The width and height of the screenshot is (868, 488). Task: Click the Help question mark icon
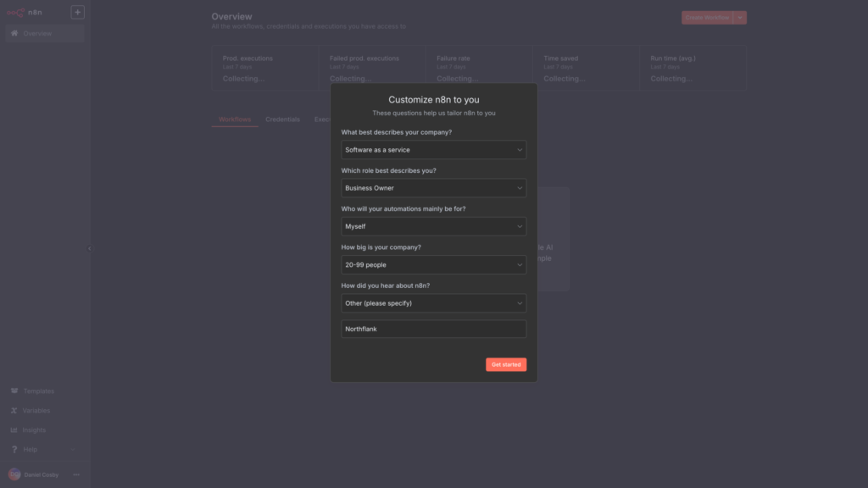click(x=14, y=450)
